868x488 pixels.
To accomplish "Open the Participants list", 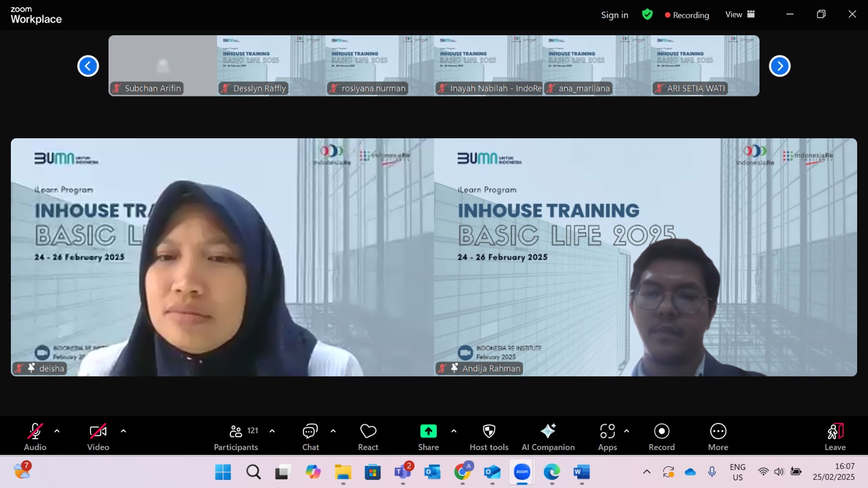I will coord(236,436).
